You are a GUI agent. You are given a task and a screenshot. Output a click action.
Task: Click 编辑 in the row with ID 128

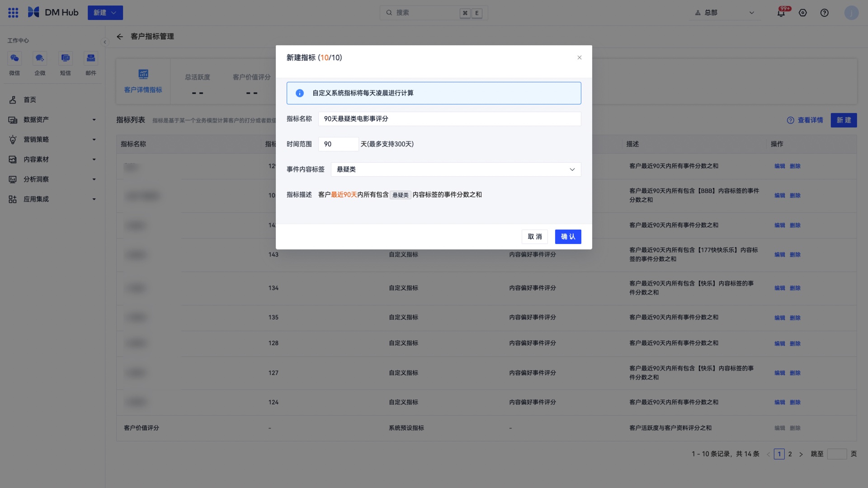click(x=779, y=343)
